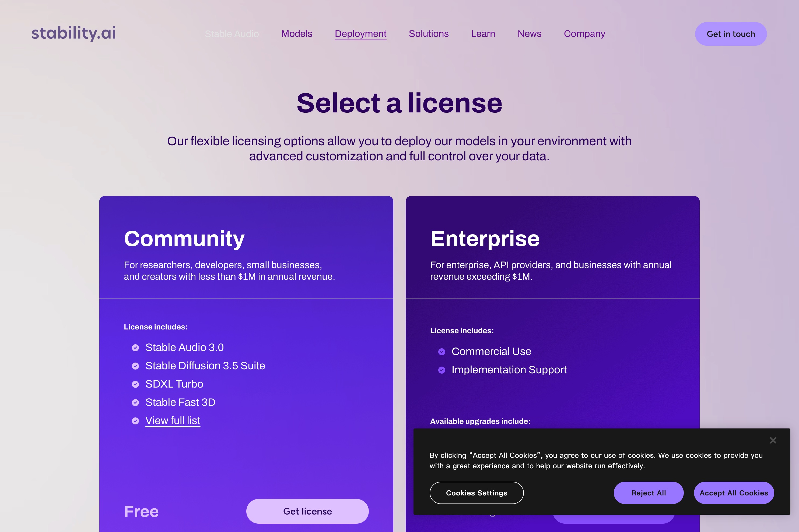Open the Learn menu
The height and width of the screenshot is (532, 799).
coord(483,34)
